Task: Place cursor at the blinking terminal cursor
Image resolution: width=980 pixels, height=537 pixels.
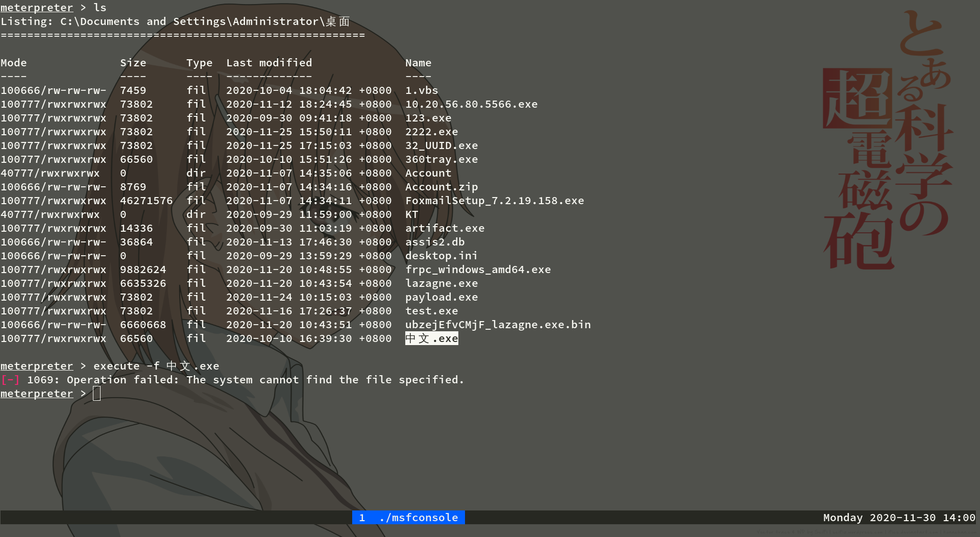Action: pyautogui.click(x=96, y=393)
